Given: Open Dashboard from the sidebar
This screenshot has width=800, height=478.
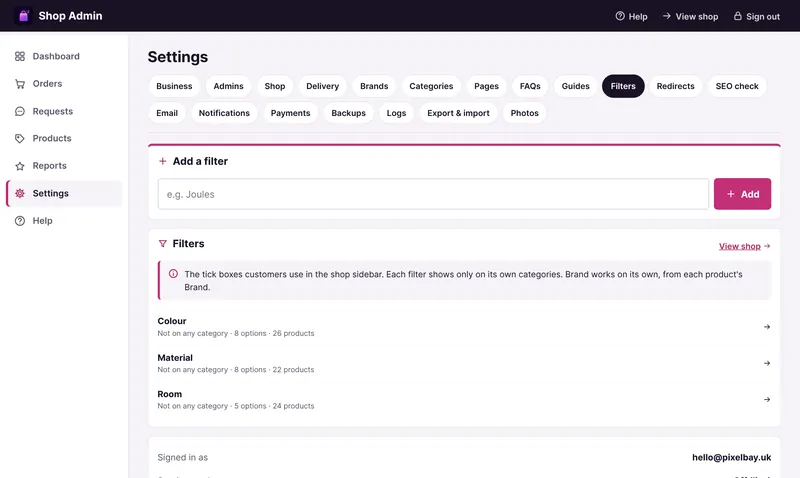Looking at the screenshot, I should coord(64,56).
